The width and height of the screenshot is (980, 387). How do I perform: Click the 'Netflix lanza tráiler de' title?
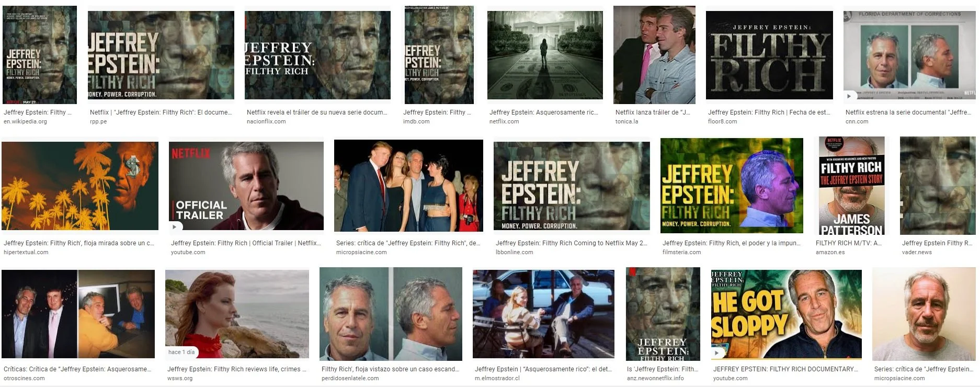pyautogui.click(x=653, y=112)
